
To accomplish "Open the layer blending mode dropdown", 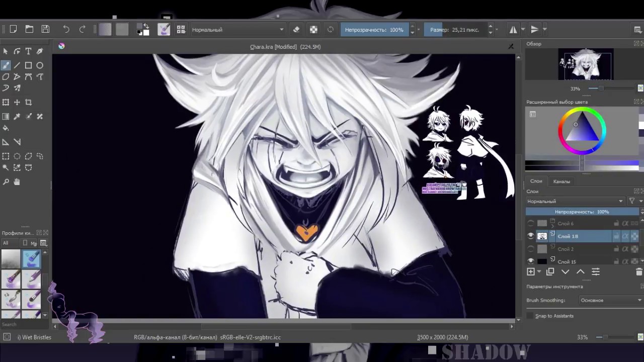I will click(575, 201).
